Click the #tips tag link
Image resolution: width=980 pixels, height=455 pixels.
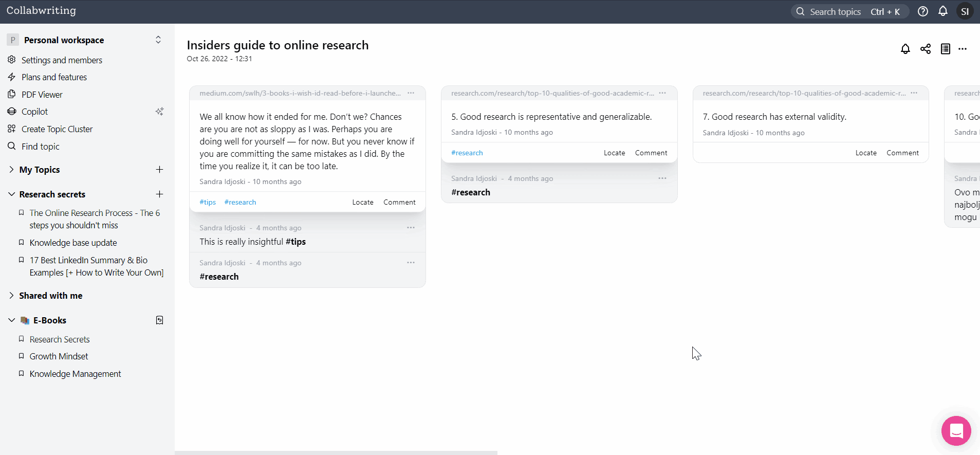point(208,202)
